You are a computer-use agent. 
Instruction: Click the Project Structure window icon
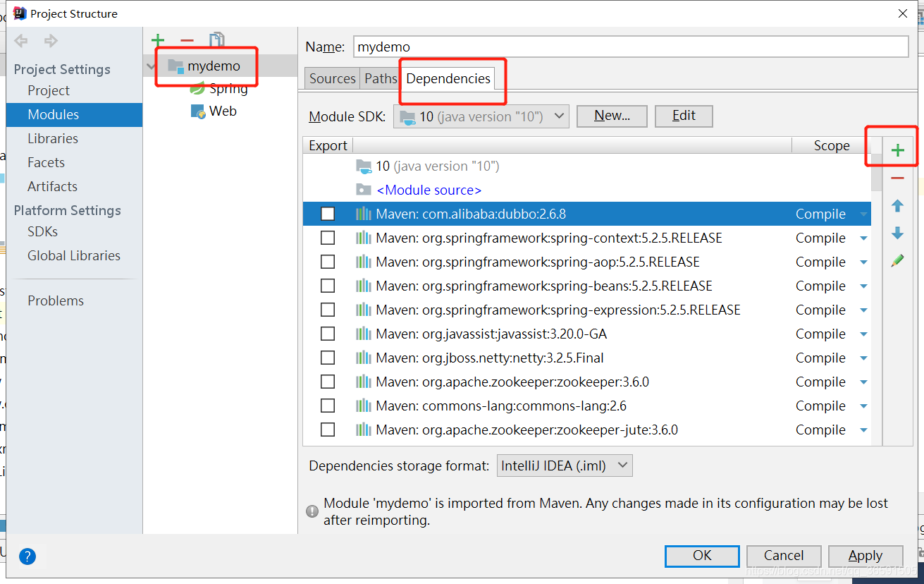pyautogui.click(x=20, y=13)
